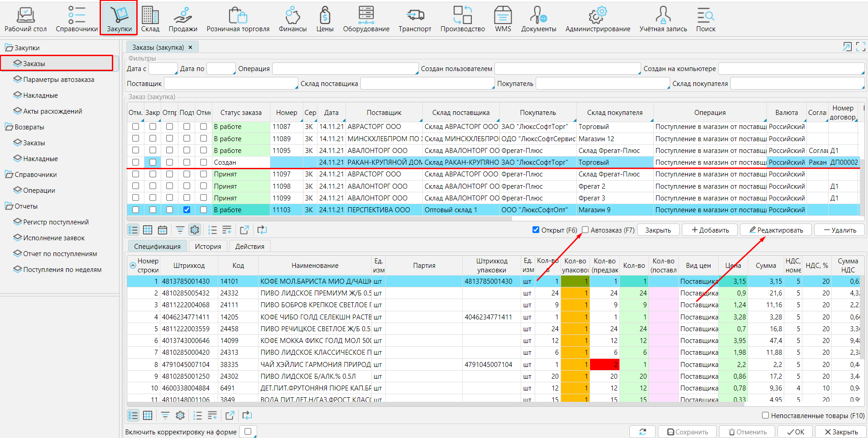Collapse the Номер строки column header arrow
The width and height of the screenshot is (868, 438).
133,266
